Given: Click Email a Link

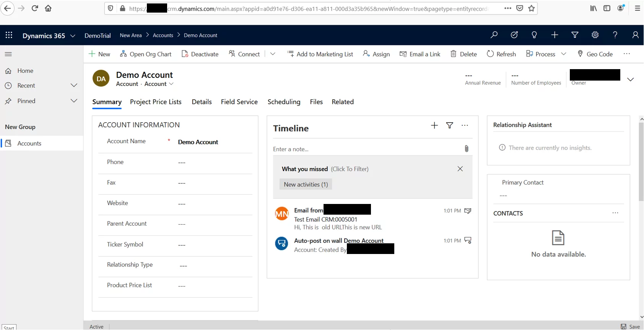Looking at the screenshot, I should [x=420, y=54].
